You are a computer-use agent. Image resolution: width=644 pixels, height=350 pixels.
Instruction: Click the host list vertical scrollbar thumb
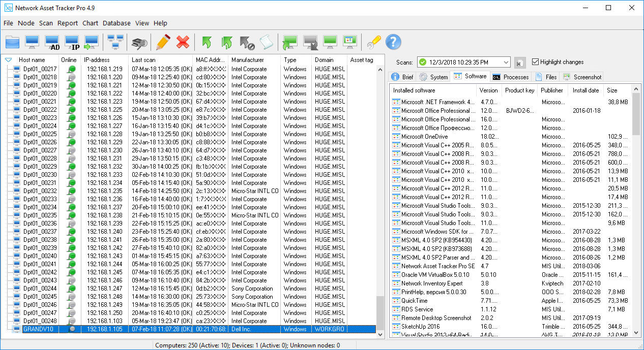coord(380,312)
